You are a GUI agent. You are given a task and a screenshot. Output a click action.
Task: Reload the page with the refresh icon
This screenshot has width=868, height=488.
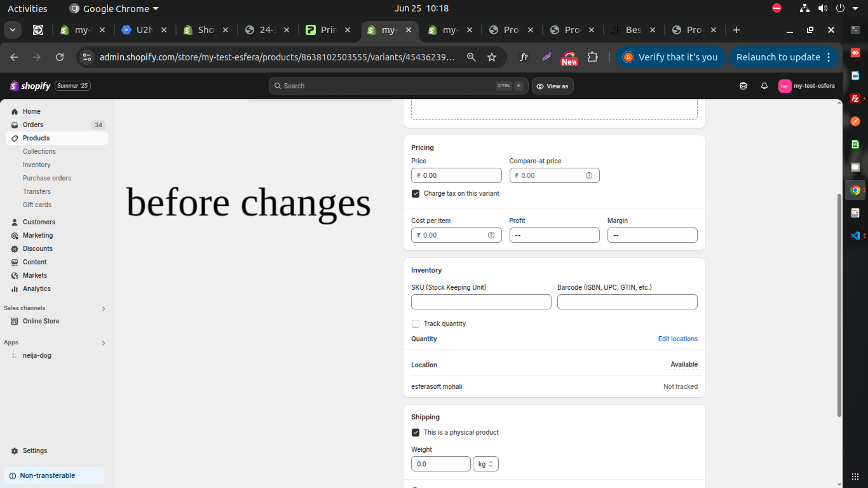[60, 57]
